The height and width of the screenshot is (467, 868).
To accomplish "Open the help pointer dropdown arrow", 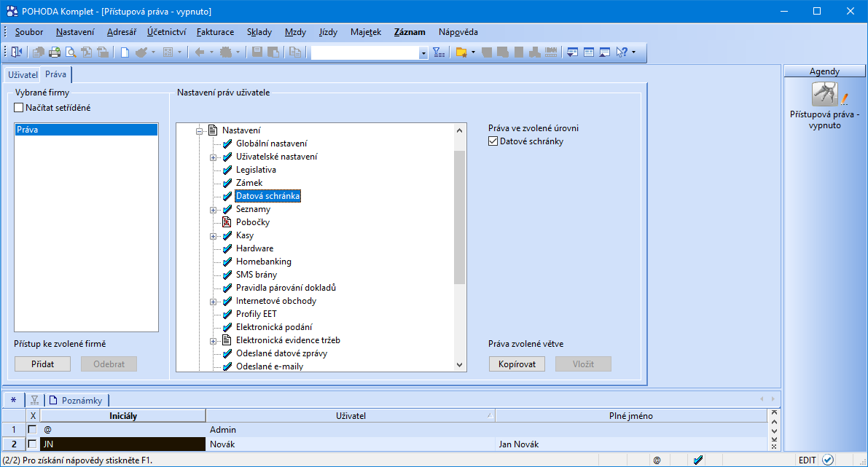I will 633,52.
